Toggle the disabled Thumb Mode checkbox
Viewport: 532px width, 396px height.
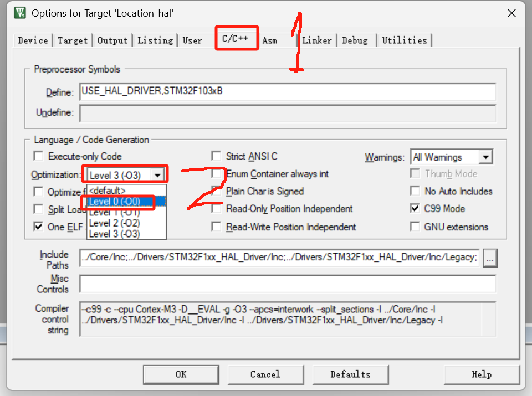pyautogui.click(x=415, y=173)
